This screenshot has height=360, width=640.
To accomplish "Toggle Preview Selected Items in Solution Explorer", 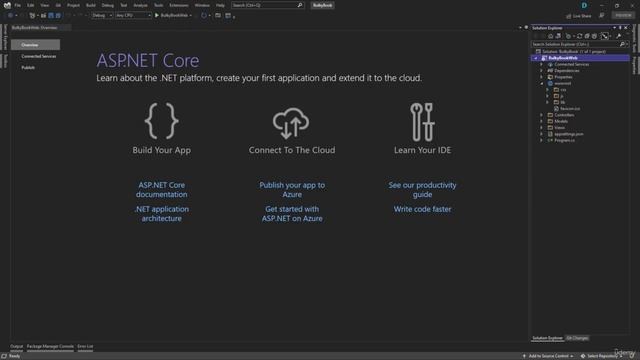I will 604,36.
